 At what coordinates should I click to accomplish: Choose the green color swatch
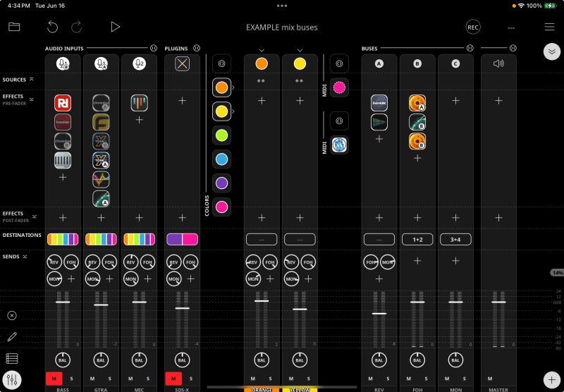tap(221, 135)
